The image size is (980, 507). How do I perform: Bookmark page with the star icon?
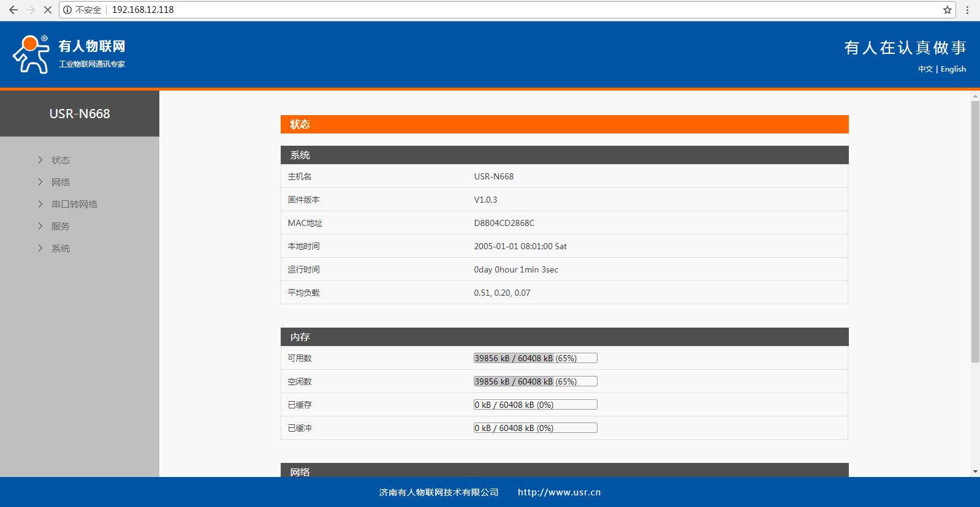coord(948,10)
